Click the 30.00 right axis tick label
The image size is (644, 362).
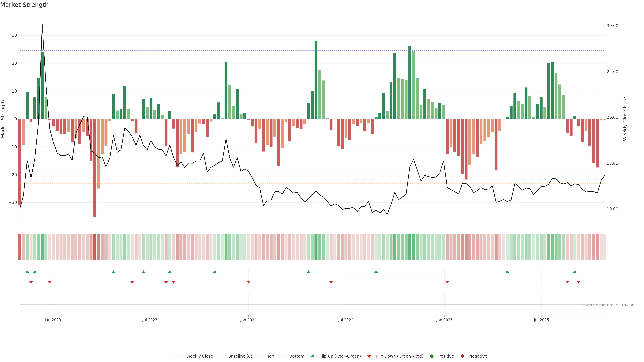[612, 26]
